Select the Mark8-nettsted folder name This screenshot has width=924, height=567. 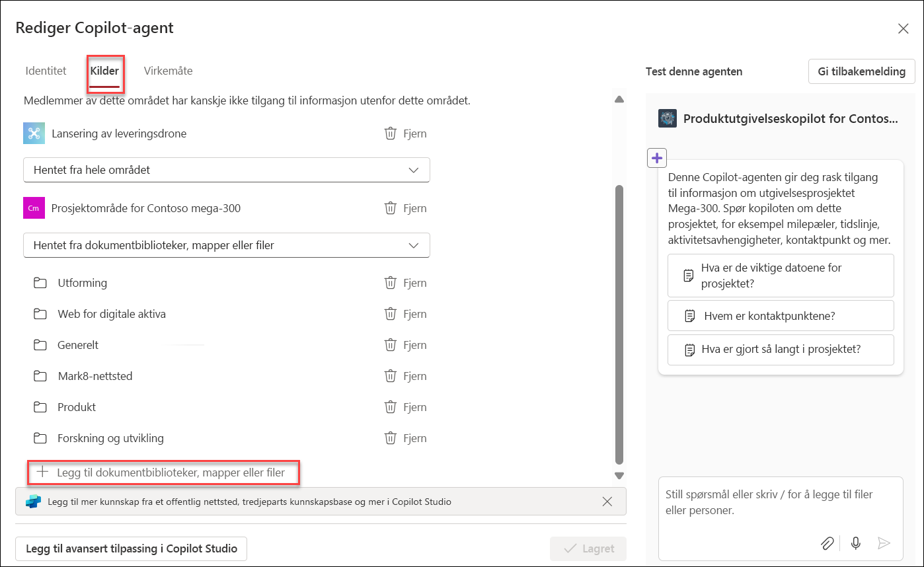pos(95,376)
